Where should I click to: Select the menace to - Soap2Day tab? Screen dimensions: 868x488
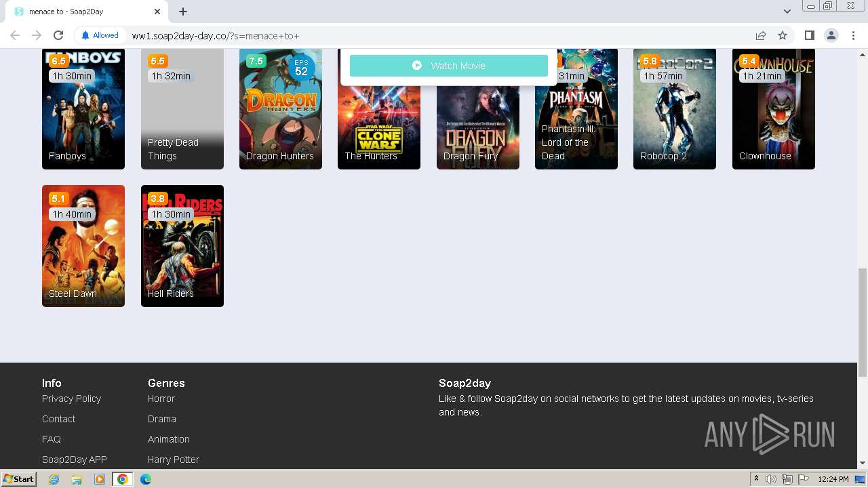pyautogui.click(x=87, y=12)
